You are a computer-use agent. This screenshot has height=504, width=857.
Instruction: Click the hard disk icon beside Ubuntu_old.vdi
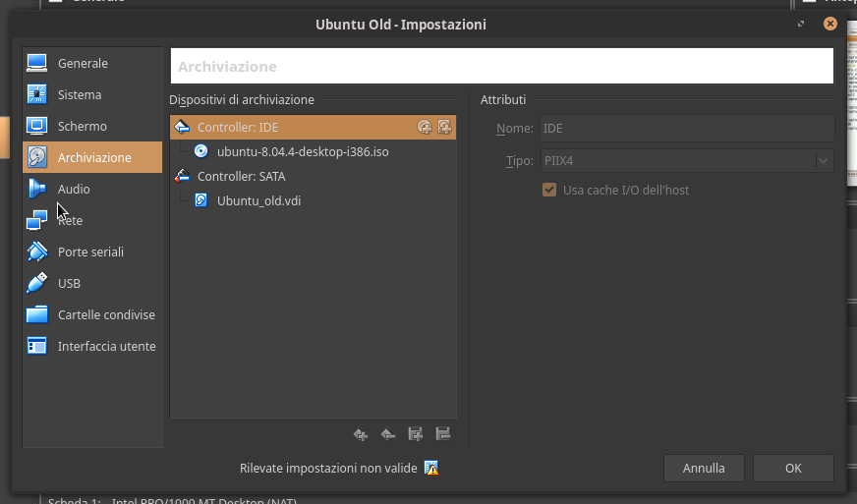coord(201,200)
